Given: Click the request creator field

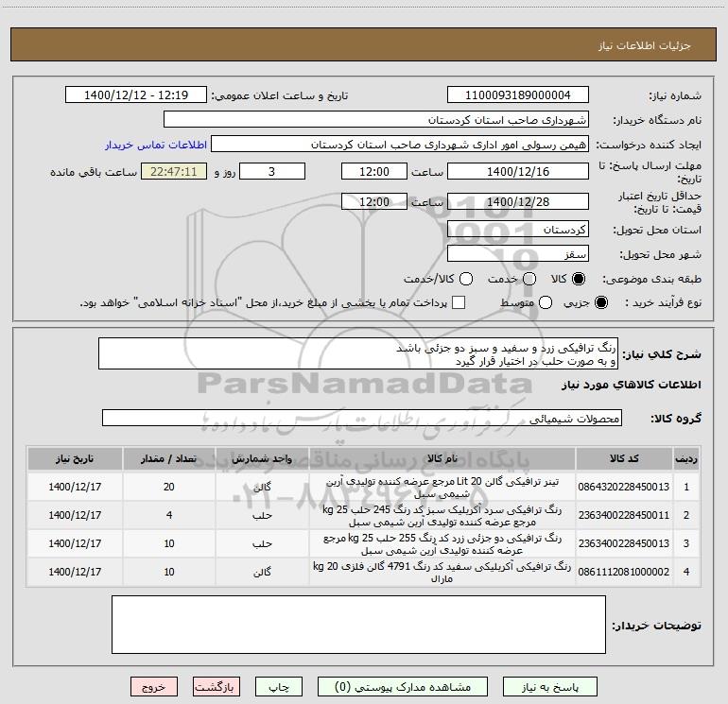Looking at the screenshot, I should [400, 144].
